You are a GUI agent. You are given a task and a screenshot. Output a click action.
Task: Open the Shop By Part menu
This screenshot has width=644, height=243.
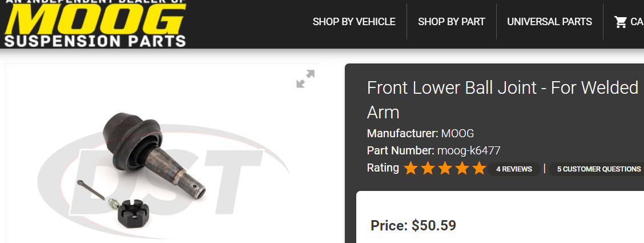tap(452, 22)
